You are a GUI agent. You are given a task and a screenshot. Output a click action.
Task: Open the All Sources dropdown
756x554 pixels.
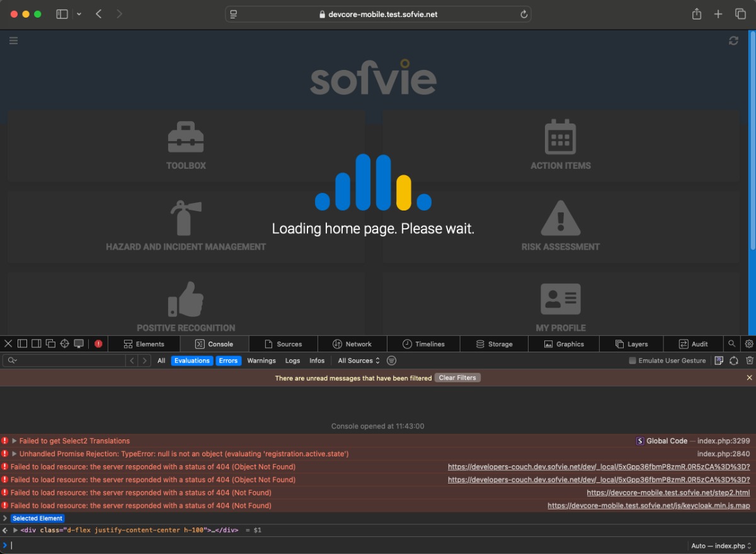click(x=359, y=361)
